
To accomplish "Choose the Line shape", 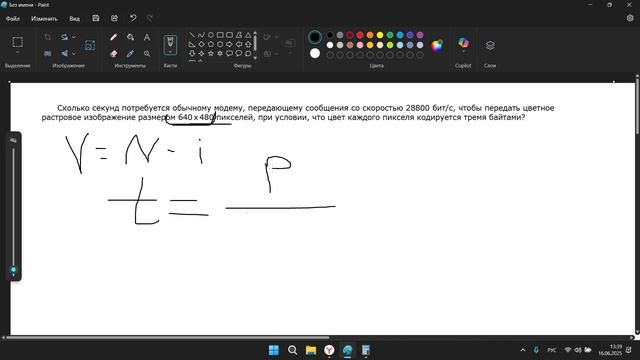I will [x=192, y=35].
